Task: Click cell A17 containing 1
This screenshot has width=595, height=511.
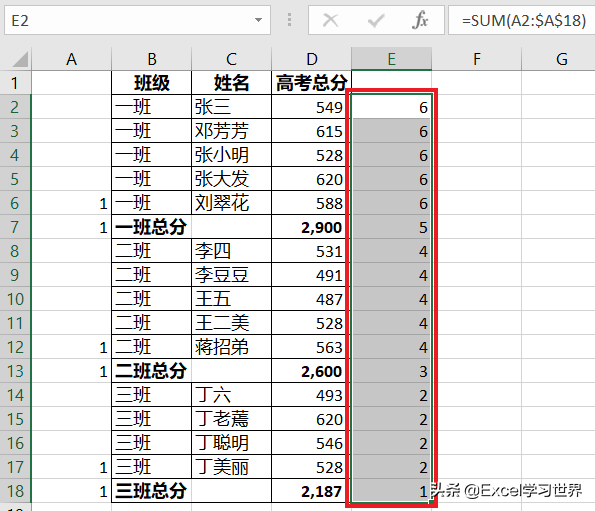Action: [71, 467]
